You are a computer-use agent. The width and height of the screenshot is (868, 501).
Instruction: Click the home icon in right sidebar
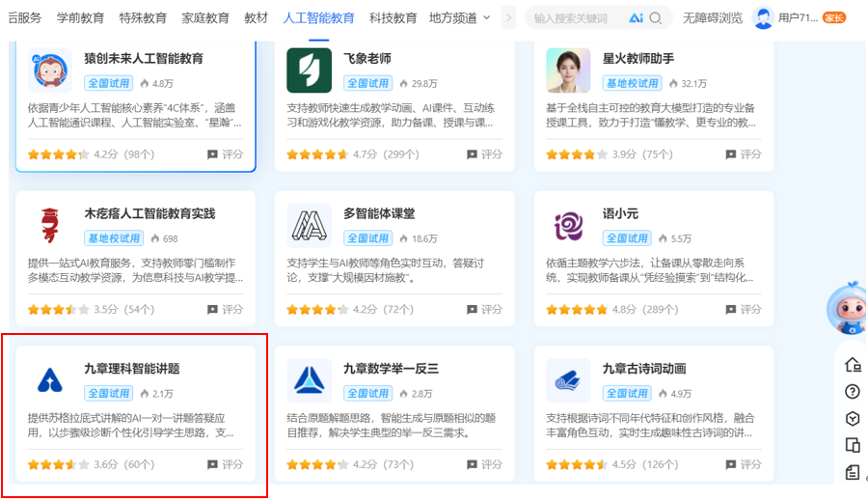point(853,365)
